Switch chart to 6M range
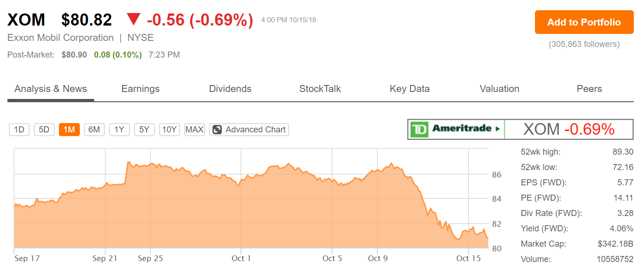This screenshot has height=275, width=644. (x=94, y=130)
